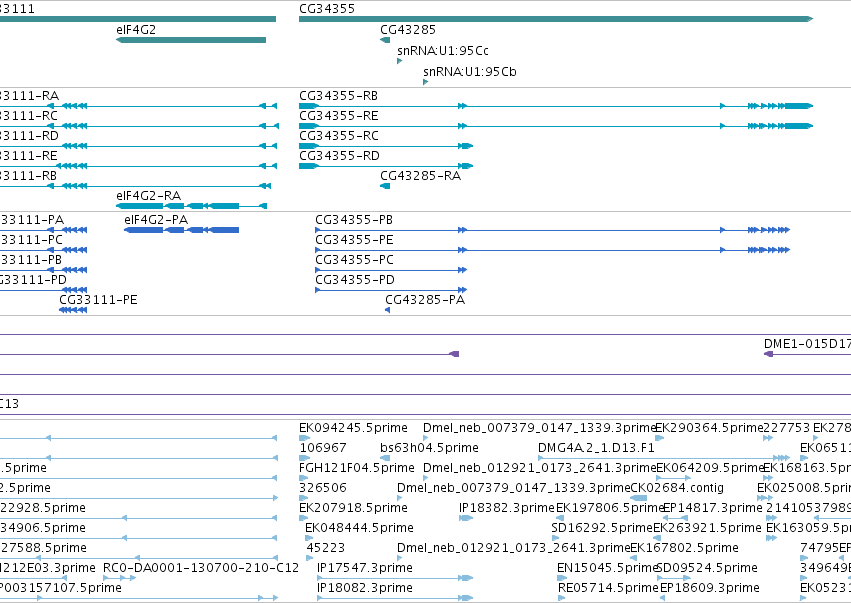This screenshot has height=603, width=851.
Task: Select the eIF4G2-RA transcript label
Action: [148, 196]
